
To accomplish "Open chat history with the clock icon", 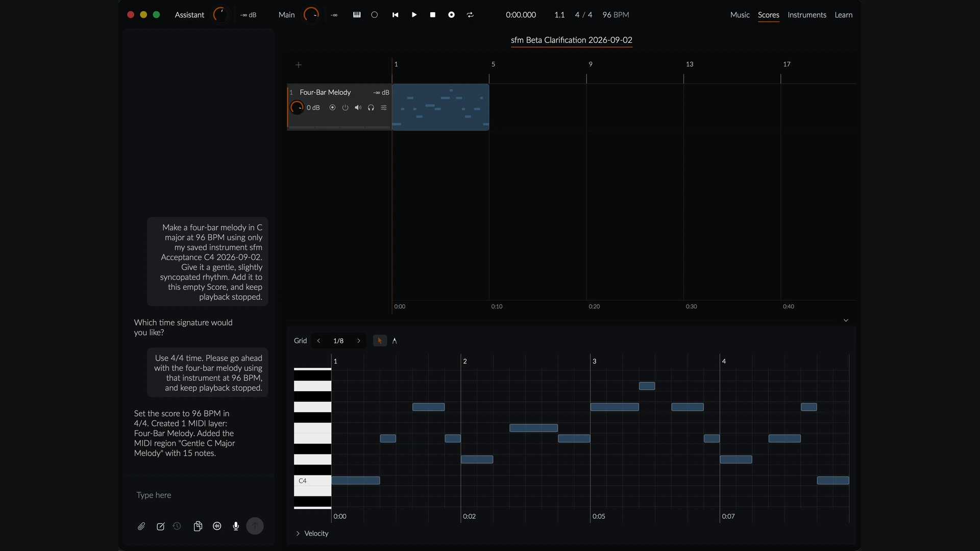I will click(177, 526).
